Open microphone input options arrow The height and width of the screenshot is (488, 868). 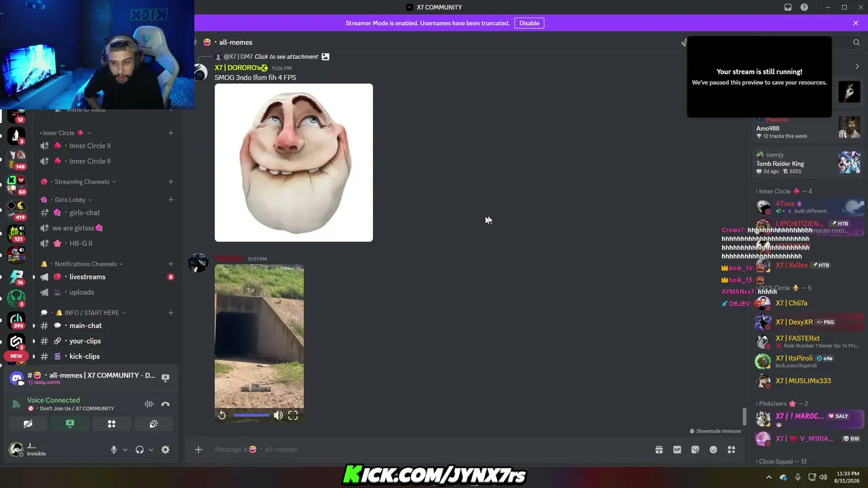tap(125, 449)
